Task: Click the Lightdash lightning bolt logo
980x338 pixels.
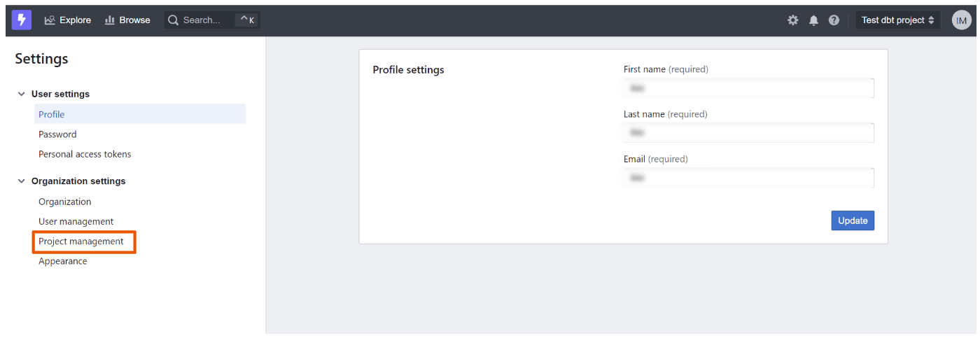Action: tap(22, 20)
